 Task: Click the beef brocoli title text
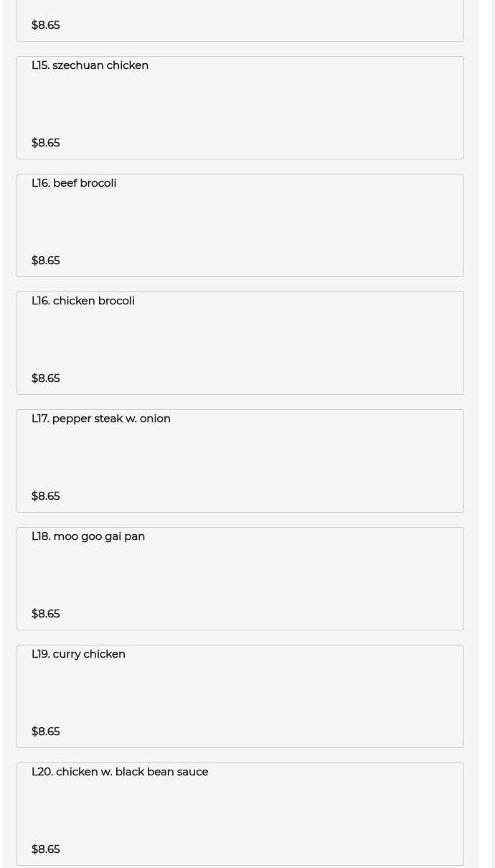[x=74, y=183]
